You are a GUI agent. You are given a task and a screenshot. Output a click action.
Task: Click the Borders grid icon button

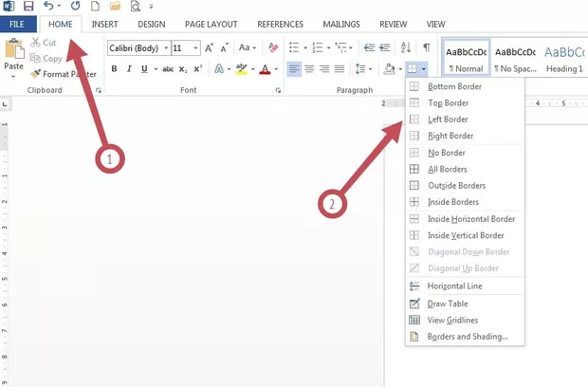[413, 69]
